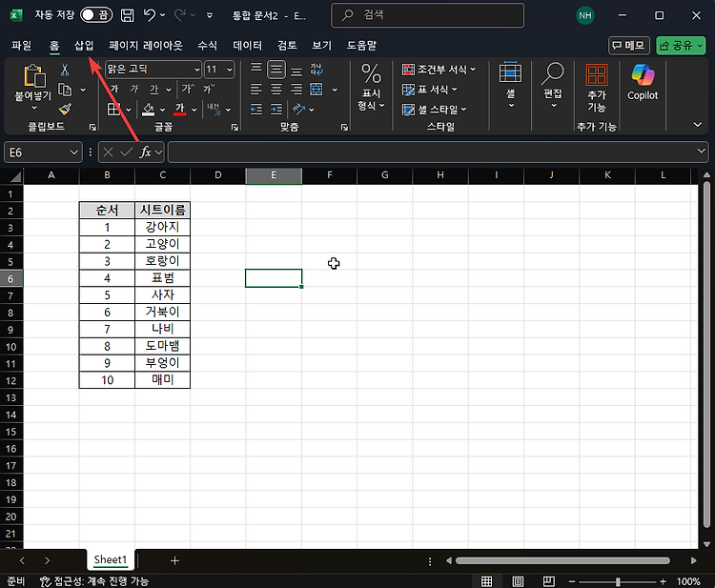This screenshot has width=715, height=588.
Task: Switch to the 데이터 ribbon tab
Action: (248, 46)
